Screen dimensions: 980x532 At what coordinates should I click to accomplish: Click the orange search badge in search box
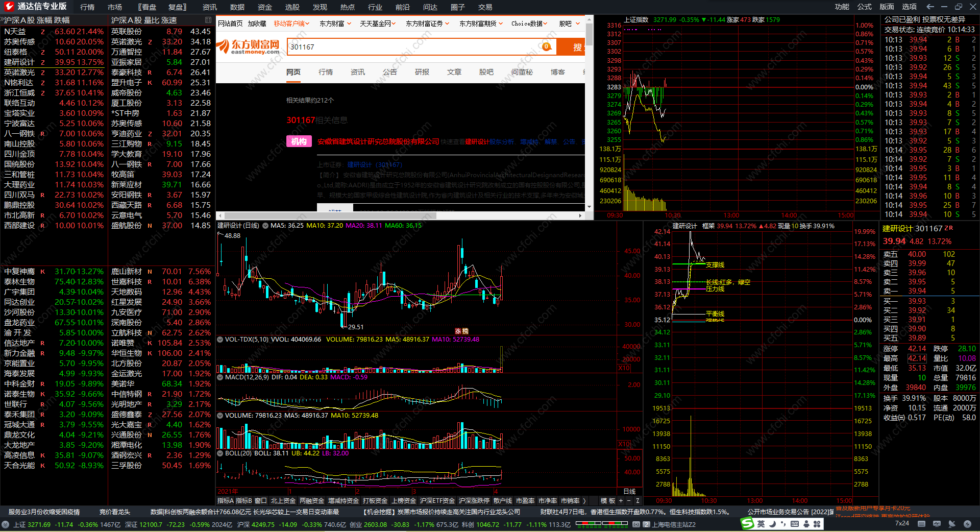tap(547, 46)
